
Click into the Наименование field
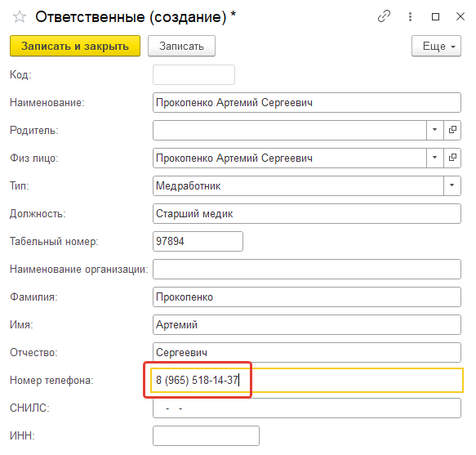pyautogui.click(x=307, y=103)
